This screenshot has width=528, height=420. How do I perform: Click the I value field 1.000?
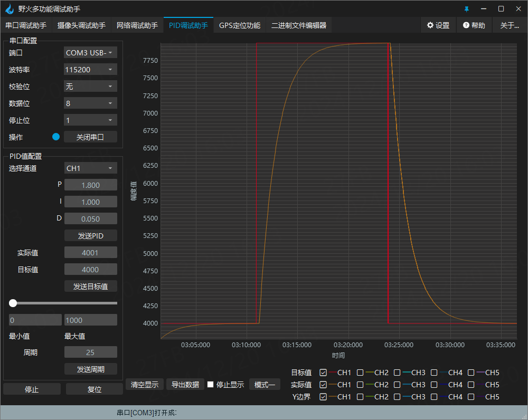coord(91,202)
